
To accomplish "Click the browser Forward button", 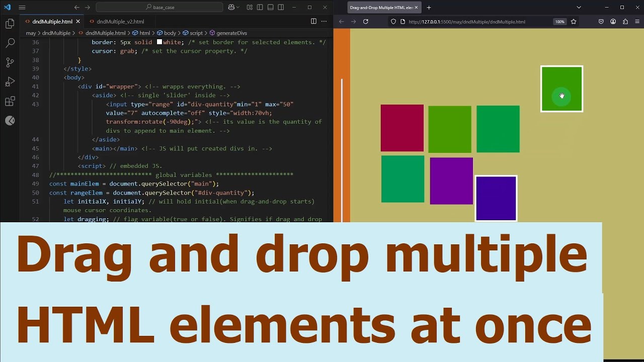I will (353, 22).
